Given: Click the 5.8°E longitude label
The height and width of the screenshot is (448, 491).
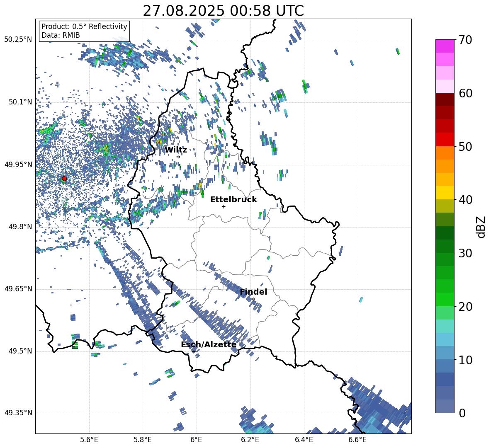Looking at the screenshot, I should pyautogui.click(x=143, y=440).
